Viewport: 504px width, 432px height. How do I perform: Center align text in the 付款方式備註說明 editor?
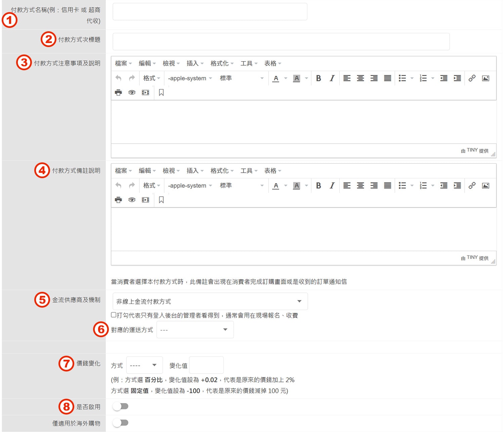click(x=360, y=186)
